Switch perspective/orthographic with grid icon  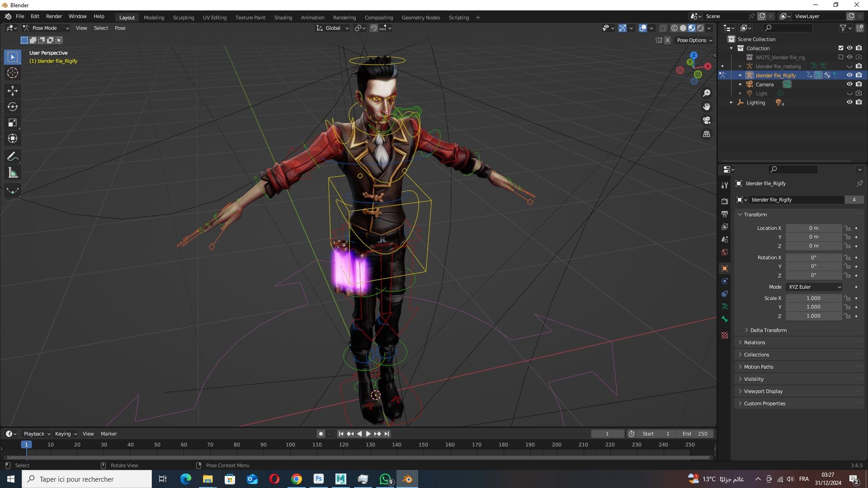[x=707, y=134]
